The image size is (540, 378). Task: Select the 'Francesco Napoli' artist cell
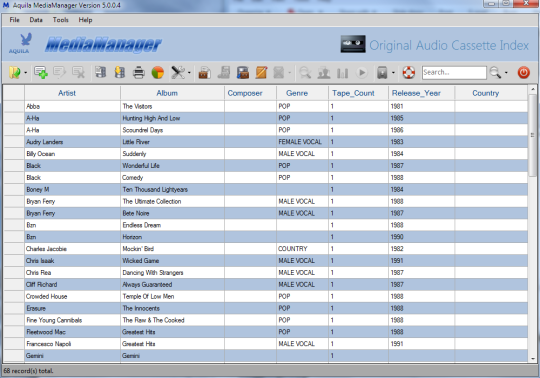(x=72, y=344)
